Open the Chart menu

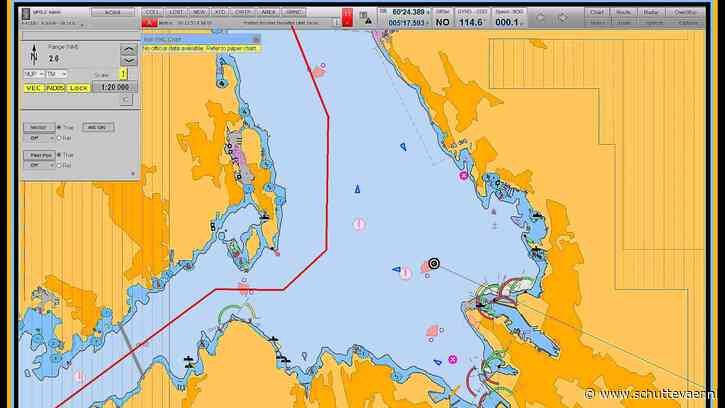[x=597, y=12]
